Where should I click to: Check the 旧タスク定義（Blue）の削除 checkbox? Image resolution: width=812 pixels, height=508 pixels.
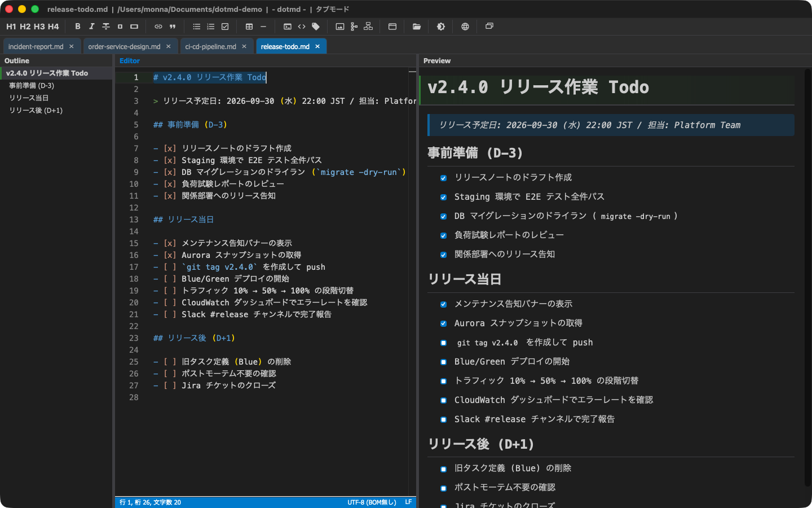pos(443,469)
